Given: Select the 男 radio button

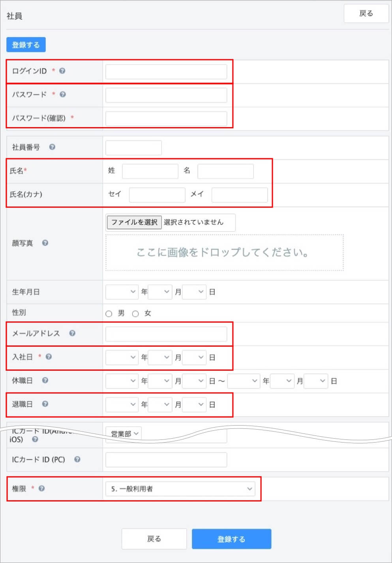Looking at the screenshot, I should 109,314.
